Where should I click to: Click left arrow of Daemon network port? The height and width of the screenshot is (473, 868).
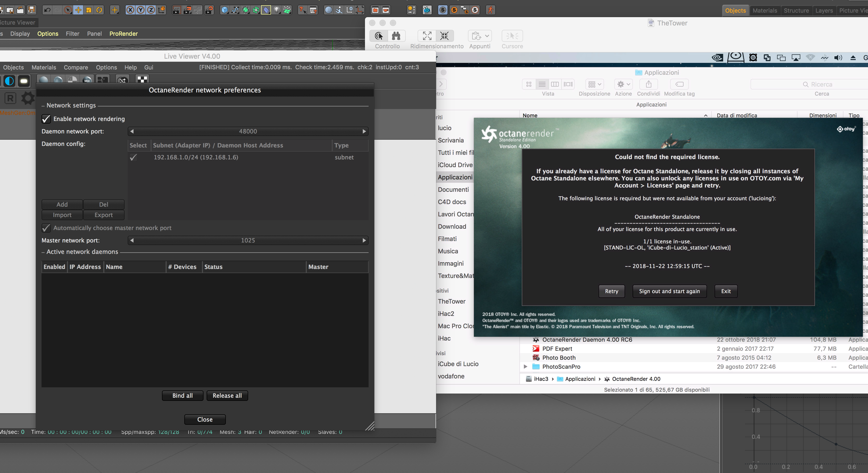(x=132, y=131)
